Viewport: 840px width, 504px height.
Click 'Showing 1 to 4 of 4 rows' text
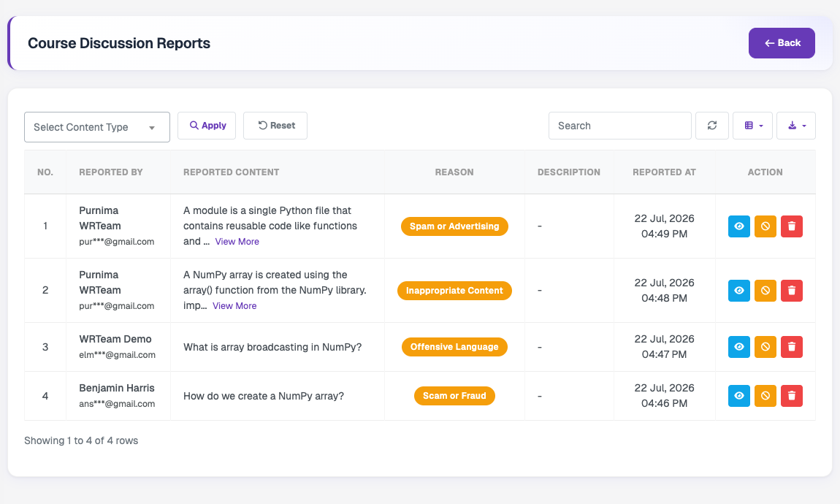pos(81,440)
